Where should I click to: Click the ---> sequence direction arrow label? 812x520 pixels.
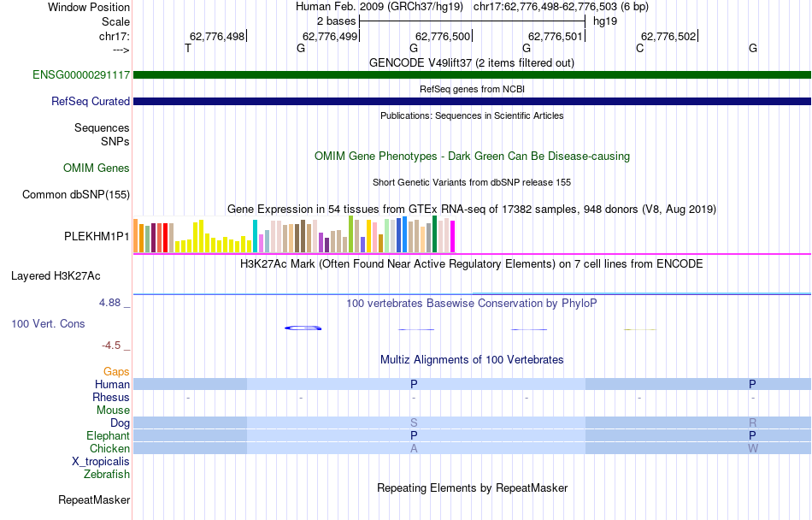(x=121, y=50)
